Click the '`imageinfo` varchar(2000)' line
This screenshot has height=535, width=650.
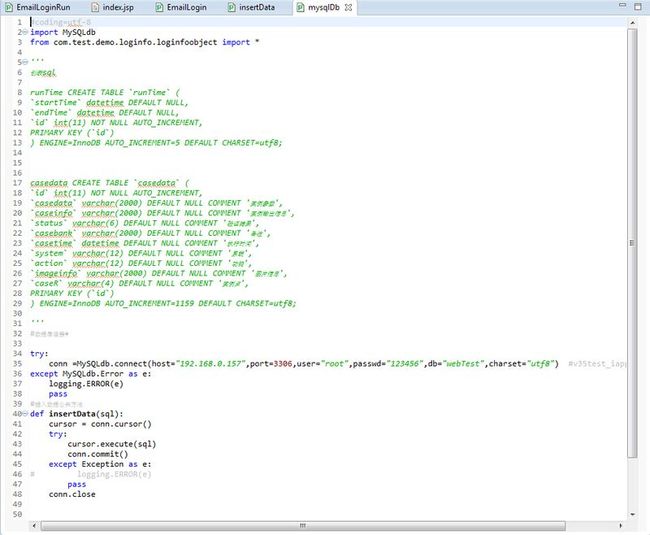tap(159, 273)
